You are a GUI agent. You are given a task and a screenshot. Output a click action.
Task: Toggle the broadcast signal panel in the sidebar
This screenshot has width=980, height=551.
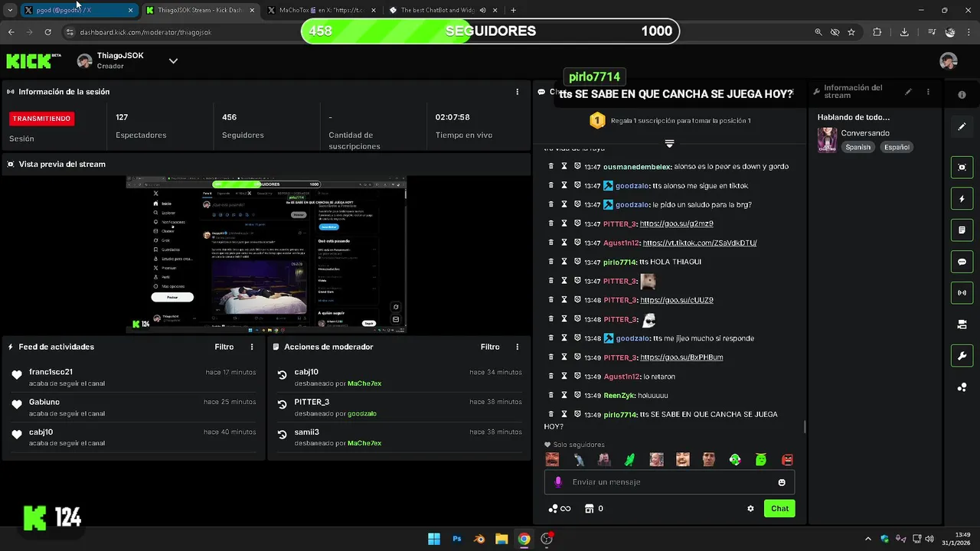[962, 292]
